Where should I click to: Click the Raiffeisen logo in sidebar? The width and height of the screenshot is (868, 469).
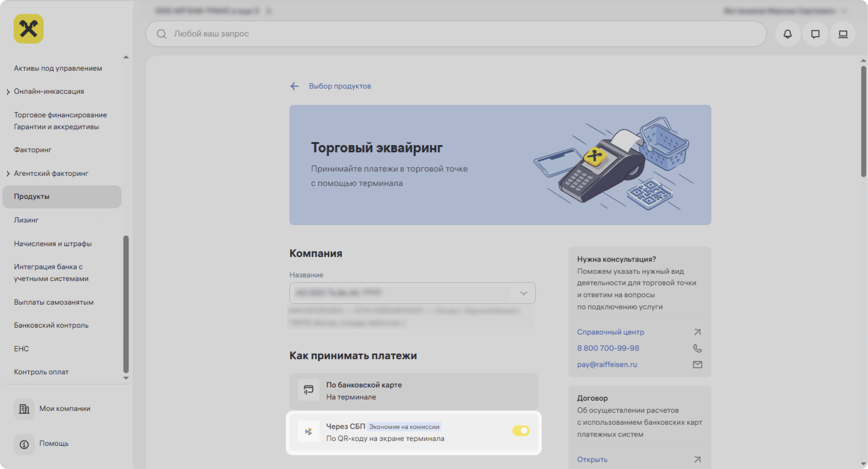pos(29,29)
